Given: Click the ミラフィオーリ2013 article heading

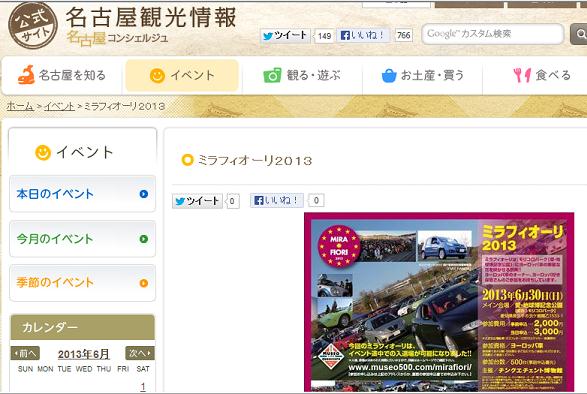Looking at the screenshot, I should [x=255, y=161].
